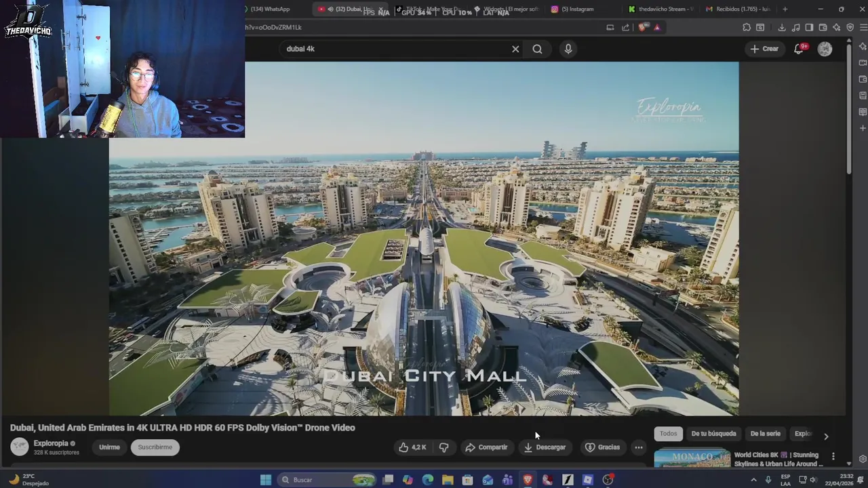
Task: Click the Gracias button
Action: [x=602, y=447]
